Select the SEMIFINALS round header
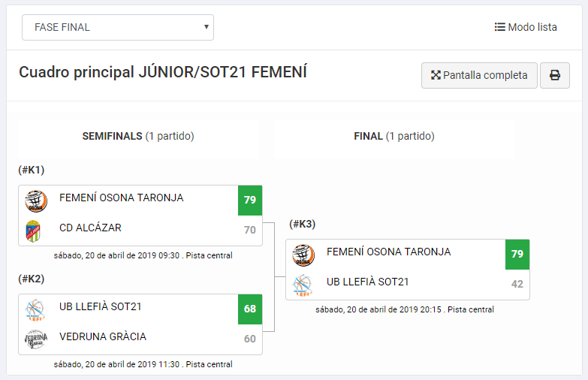 138,136
